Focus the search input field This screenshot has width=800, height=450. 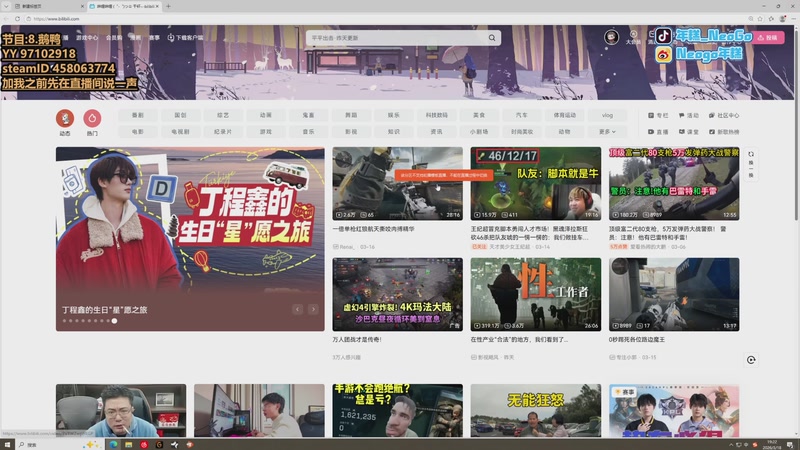(x=397, y=38)
